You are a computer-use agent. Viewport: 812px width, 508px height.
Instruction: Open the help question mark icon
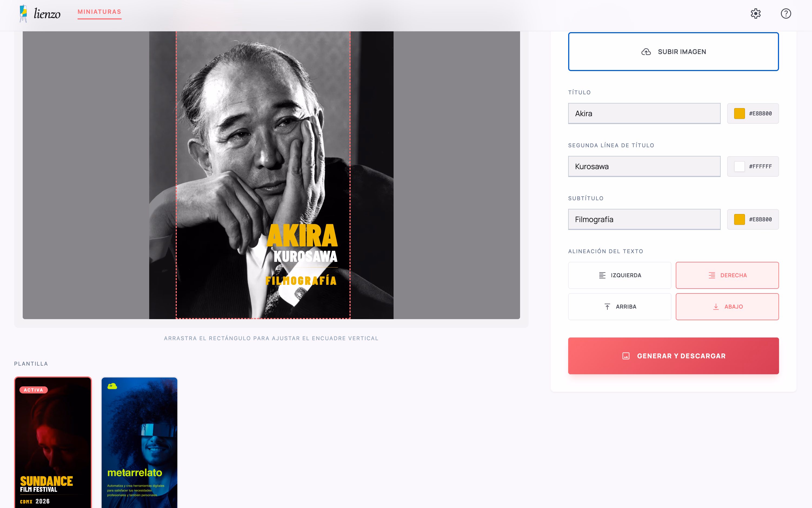click(786, 14)
